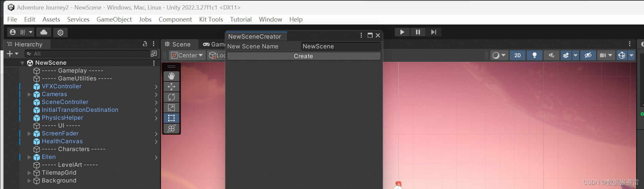Collapse the NewScene tree

(22, 63)
